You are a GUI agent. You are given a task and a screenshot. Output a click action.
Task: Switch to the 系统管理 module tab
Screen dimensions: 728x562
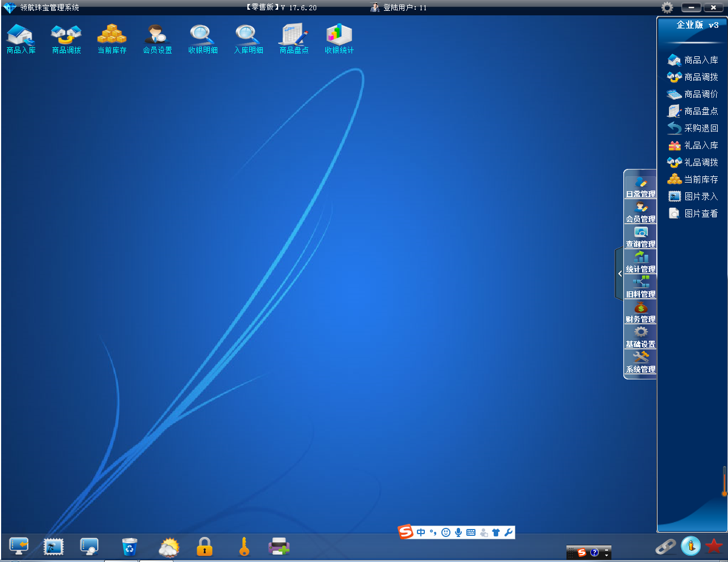(640, 362)
